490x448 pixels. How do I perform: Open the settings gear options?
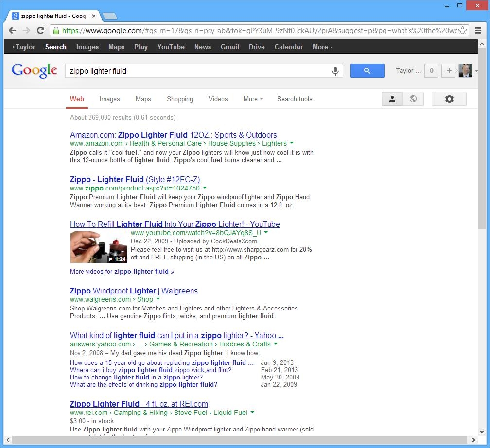click(x=449, y=99)
